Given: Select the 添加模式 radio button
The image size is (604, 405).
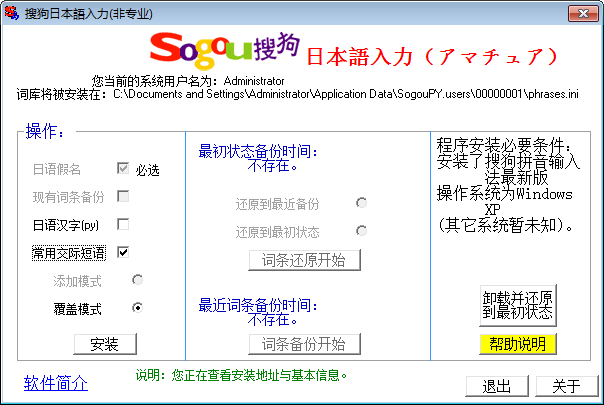Looking at the screenshot, I should pyautogui.click(x=137, y=280).
